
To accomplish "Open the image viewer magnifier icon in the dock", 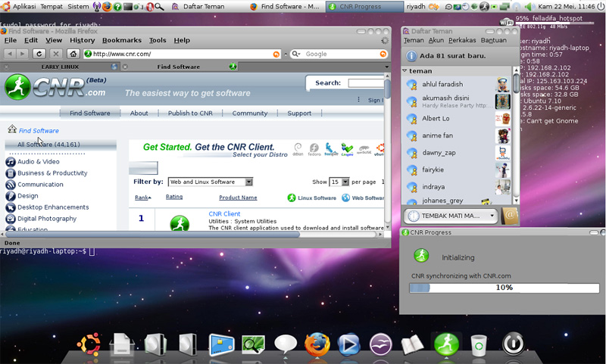I will click(x=253, y=344).
